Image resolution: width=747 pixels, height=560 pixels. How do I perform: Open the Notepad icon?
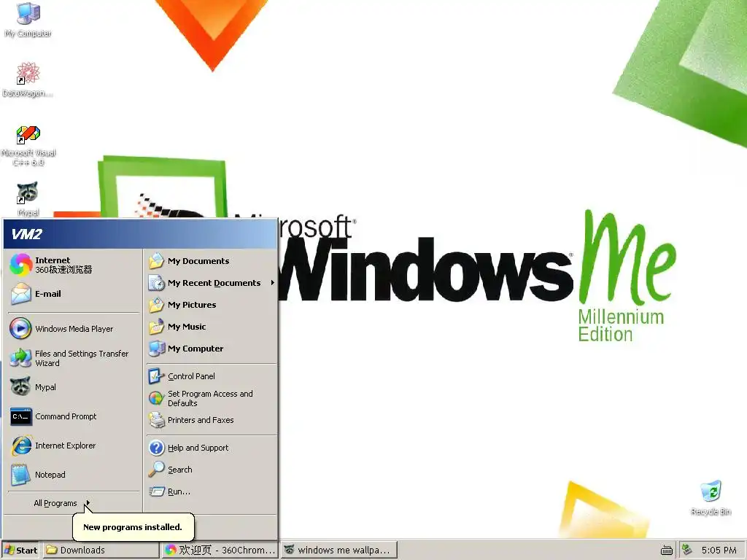click(x=20, y=475)
